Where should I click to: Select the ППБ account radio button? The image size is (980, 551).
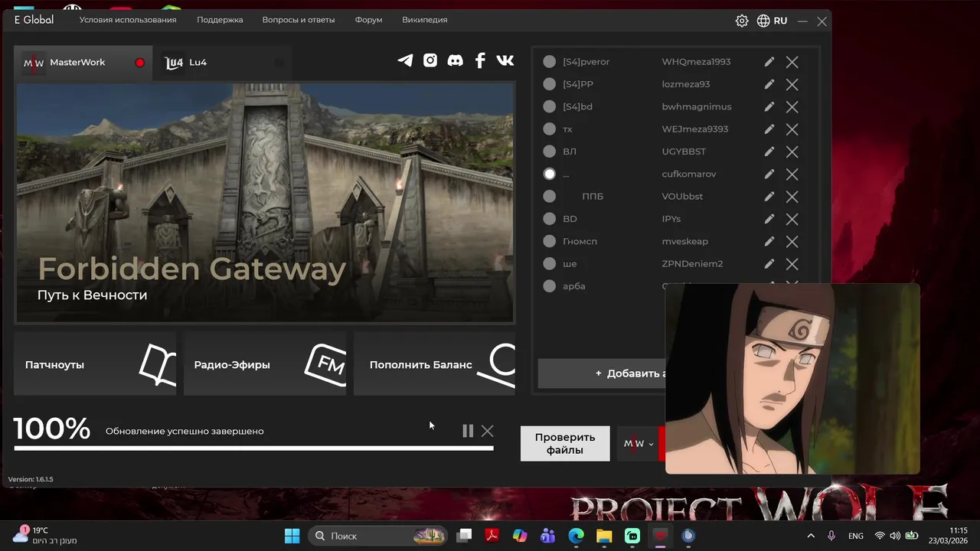click(x=549, y=197)
